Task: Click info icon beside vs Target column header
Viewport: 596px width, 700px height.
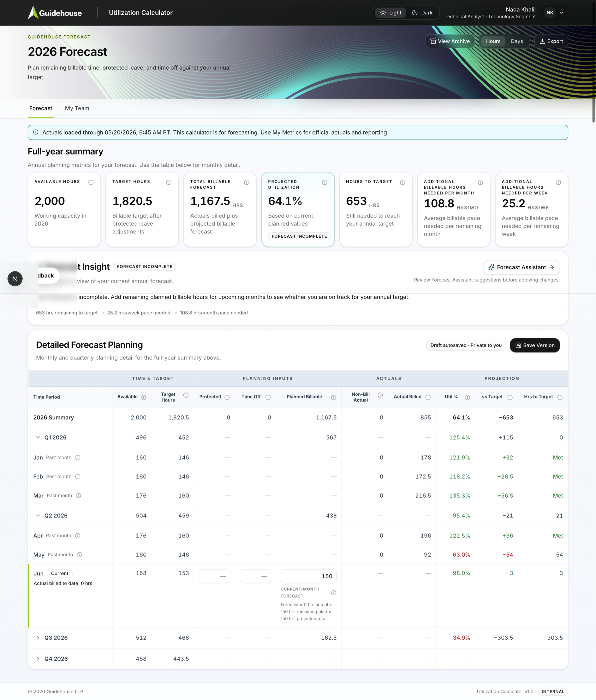Action: pos(510,397)
